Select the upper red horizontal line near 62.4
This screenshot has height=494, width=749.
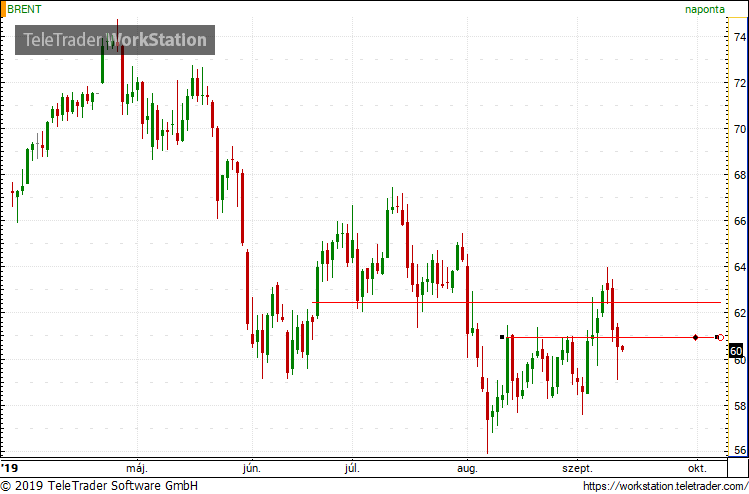point(516,302)
